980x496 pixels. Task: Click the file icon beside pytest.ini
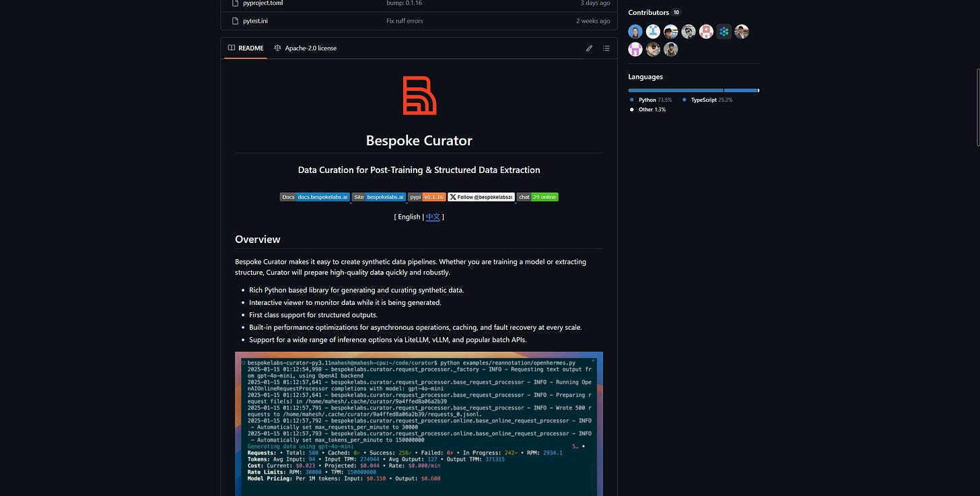click(x=235, y=21)
